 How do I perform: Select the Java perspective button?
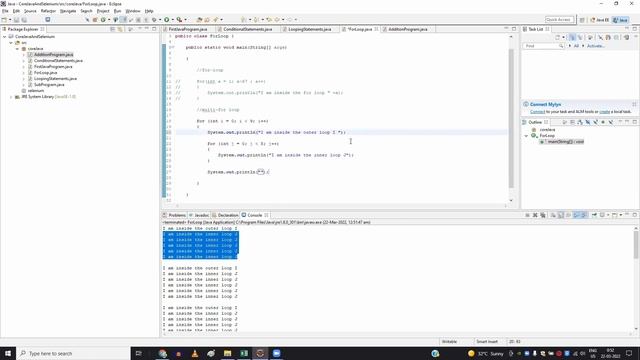click(620, 20)
